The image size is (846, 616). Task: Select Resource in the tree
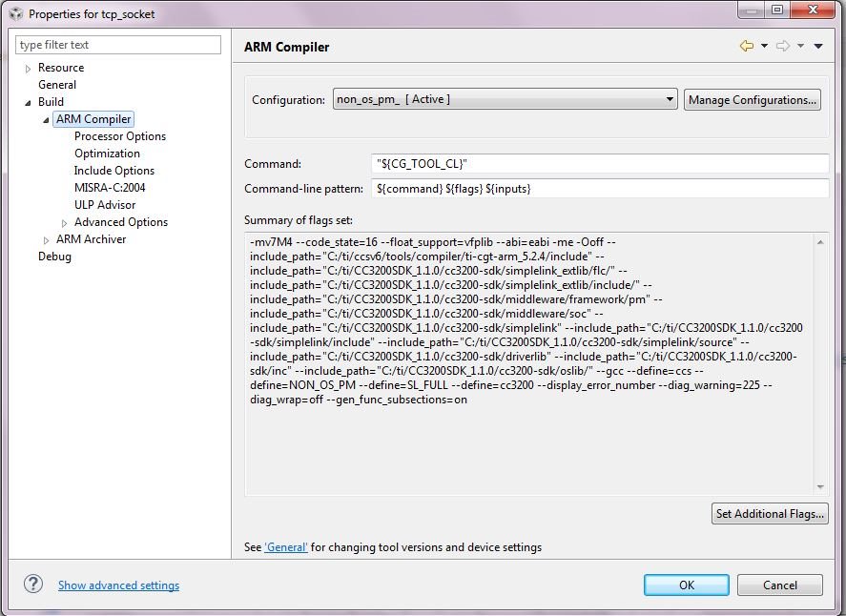pos(61,68)
